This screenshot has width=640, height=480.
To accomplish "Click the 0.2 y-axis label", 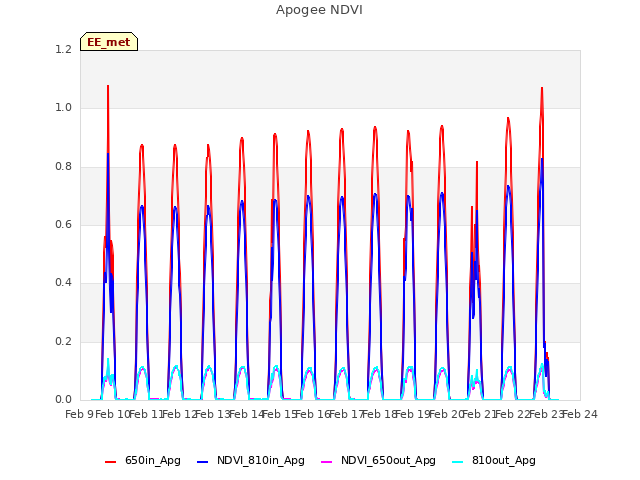I will [x=63, y=341].
